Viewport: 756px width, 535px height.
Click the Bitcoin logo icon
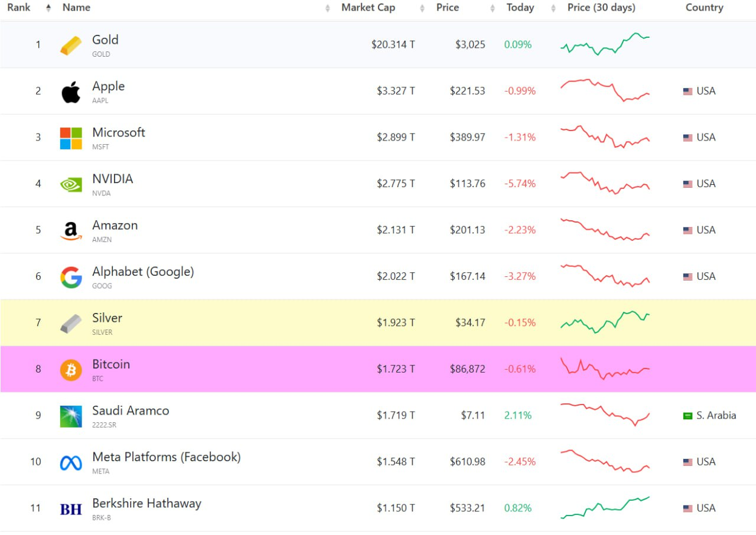pos(71,370)
